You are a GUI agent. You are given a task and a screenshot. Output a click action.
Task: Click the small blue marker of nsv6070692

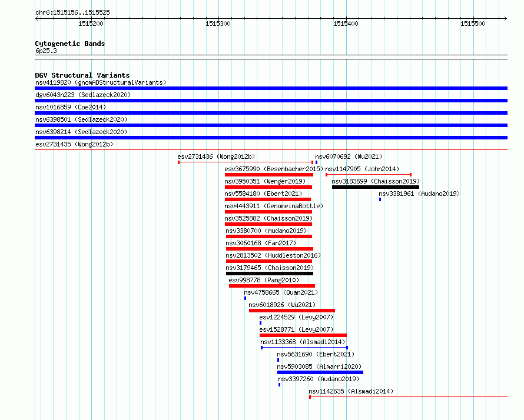click(x=317, y=162)
